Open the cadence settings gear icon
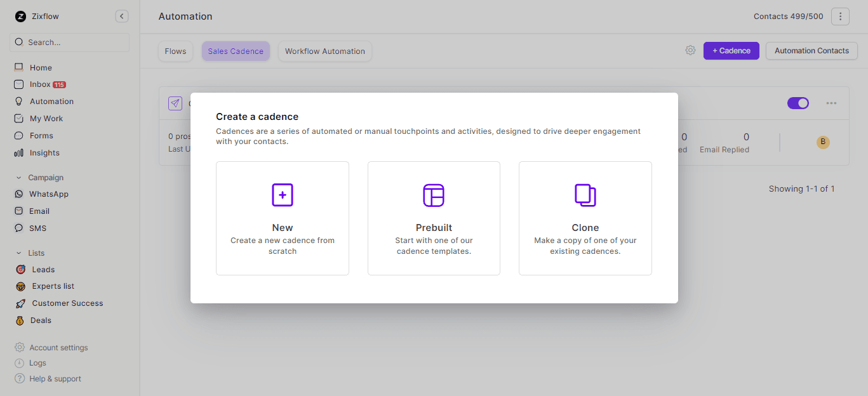868x396 pixels. tap(690, 51)
